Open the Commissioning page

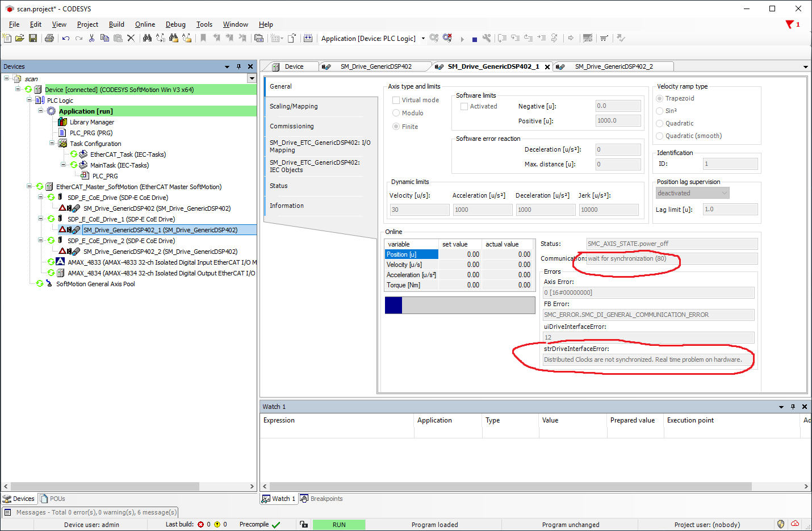(x=291, y=126)
